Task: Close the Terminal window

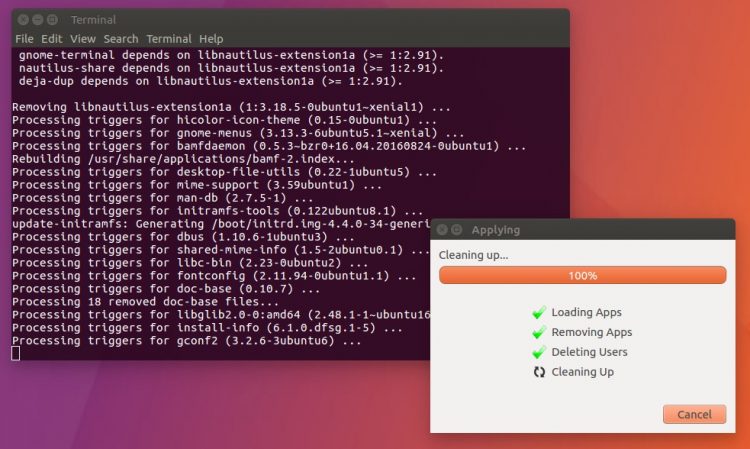Action: coord(23,20)
